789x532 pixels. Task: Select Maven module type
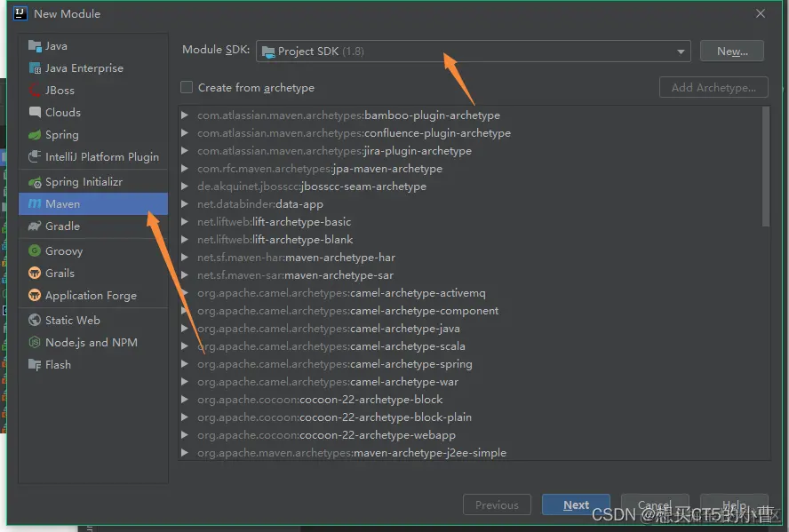tap(93, 203)
